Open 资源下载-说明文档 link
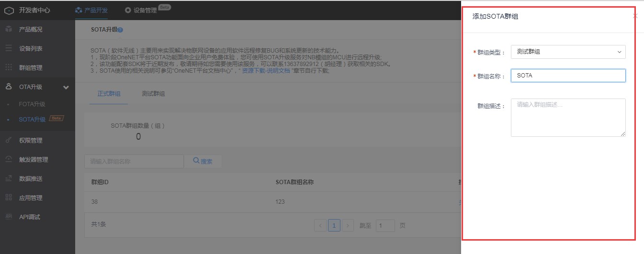The height and width of the screenshot is (254, 644). pos(266,71)
